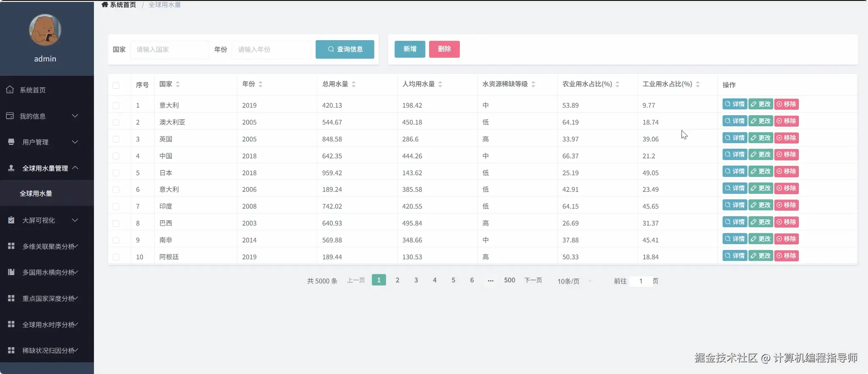The image size is (868, 374).
Task: Collapse the 全球用水量管理 menu chevron
Action: click(75, 168)
